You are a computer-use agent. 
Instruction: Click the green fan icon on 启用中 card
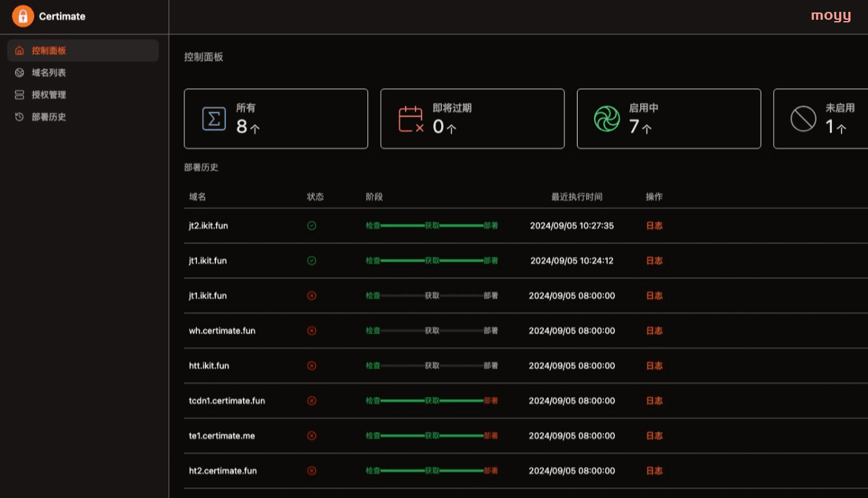[x=607, y=119]
